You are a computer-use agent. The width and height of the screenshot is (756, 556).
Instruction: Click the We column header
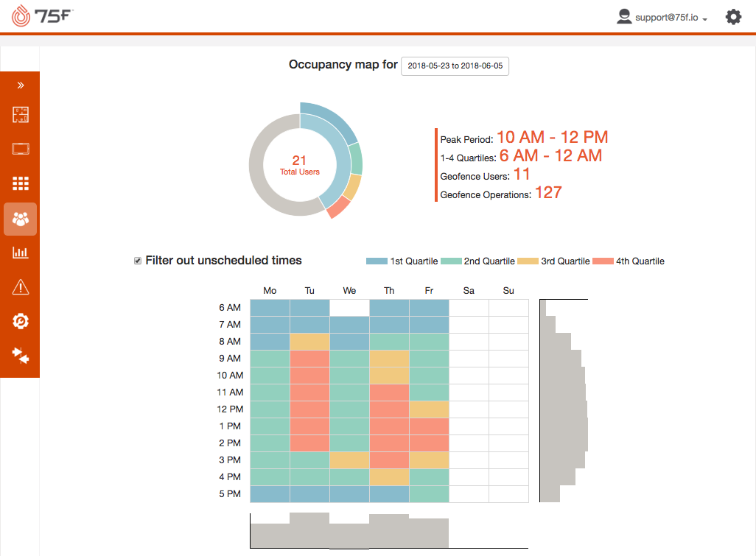click(349, 291)
